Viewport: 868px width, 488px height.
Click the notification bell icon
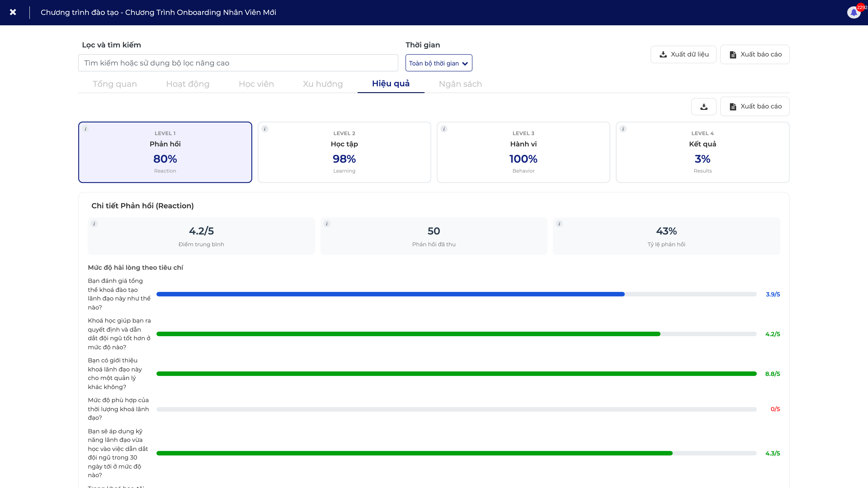[854, 12]
